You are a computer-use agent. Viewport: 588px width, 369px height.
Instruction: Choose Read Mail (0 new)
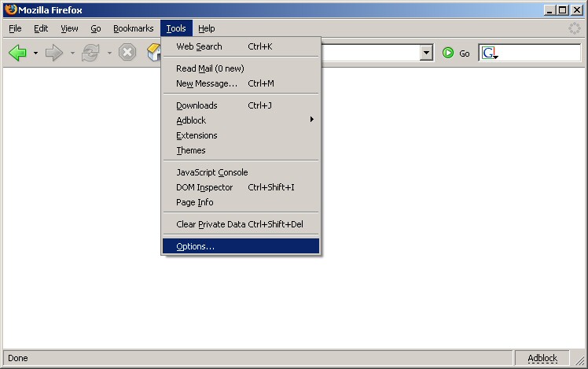click(x=241, y=68)
